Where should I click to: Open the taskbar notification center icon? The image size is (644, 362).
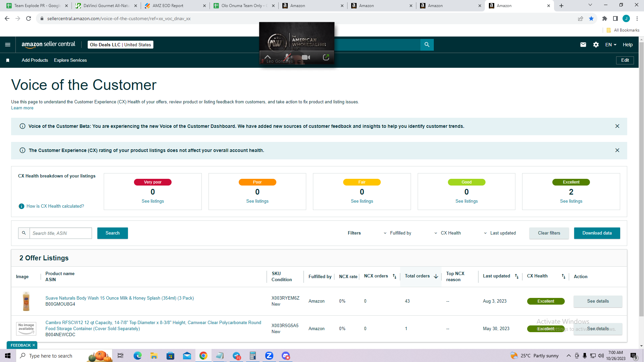pos(634,356)
